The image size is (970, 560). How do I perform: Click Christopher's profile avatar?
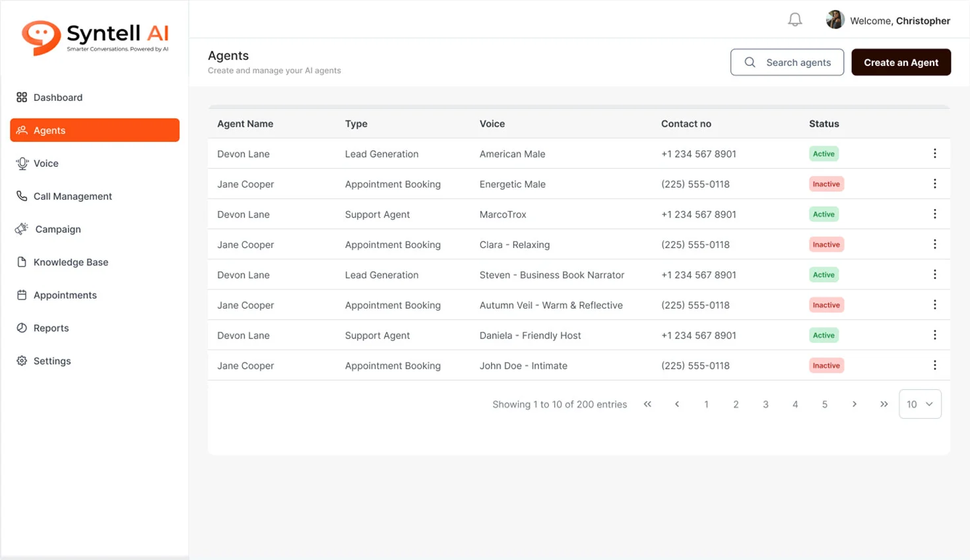[835, 20]
